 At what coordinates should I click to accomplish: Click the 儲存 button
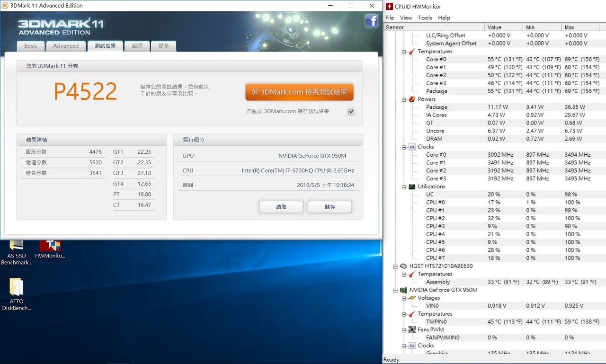tap(330, 207)
